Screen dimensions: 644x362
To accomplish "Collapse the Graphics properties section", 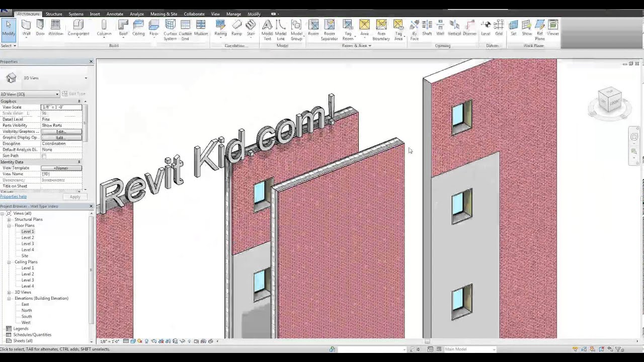I will click(x=79, y=102).
